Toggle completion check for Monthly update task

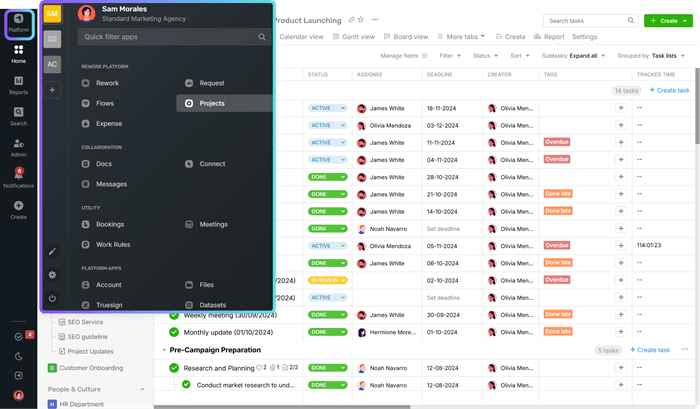173,332
